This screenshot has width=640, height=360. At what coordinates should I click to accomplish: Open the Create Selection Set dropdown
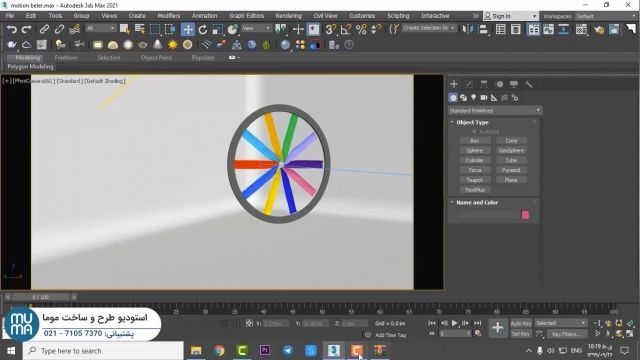click(x=429, y=28)
